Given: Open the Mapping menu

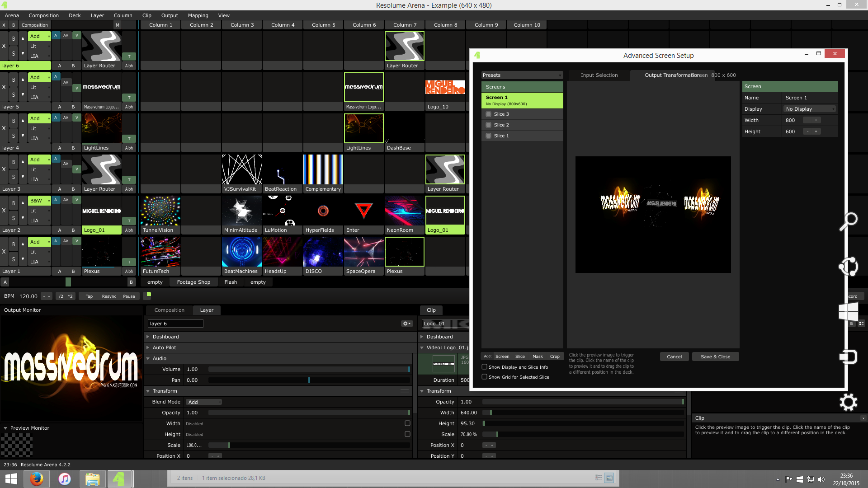Looking at the screenshot, I should click(198, 15).
